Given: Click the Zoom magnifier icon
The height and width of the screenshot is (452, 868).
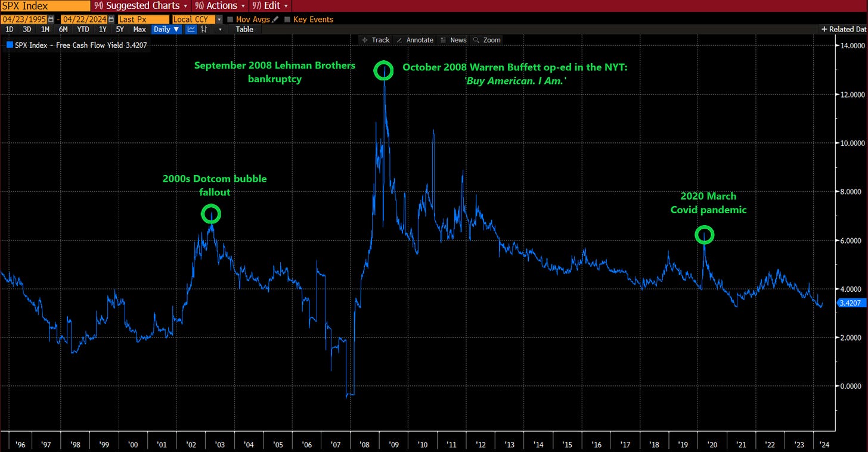Looking at the screenshot, I should 476,40.
